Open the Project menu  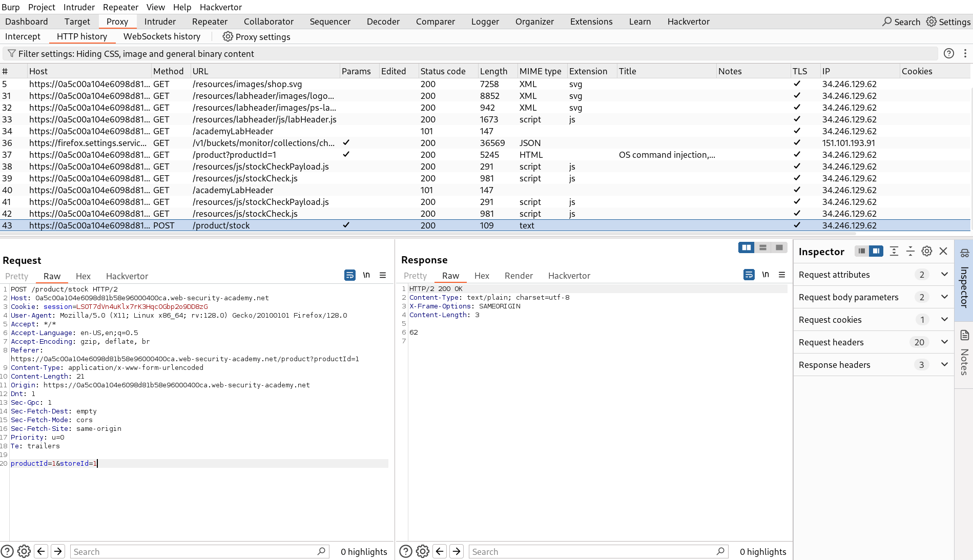(x=42, y=7)
